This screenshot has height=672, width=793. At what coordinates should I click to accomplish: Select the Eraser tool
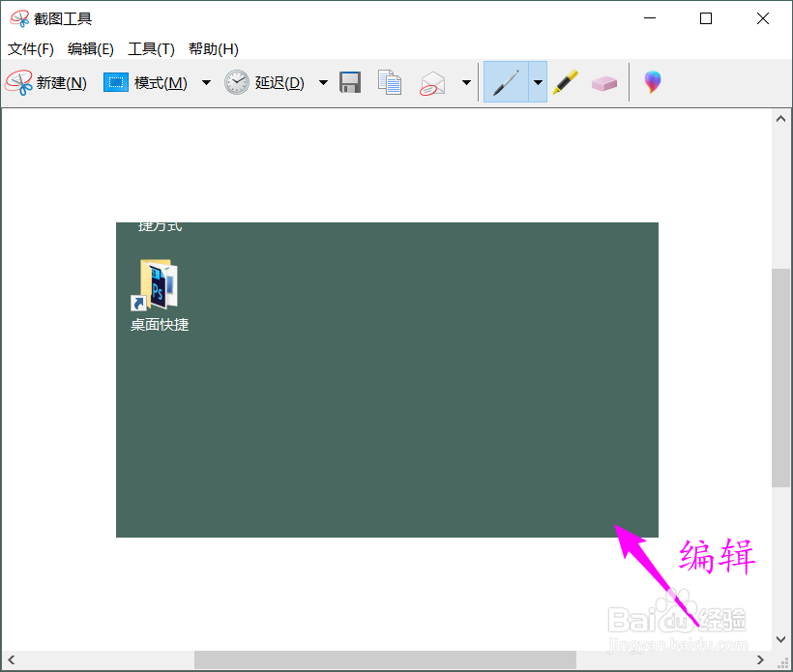pyautogui.click(x=604, y=82)
